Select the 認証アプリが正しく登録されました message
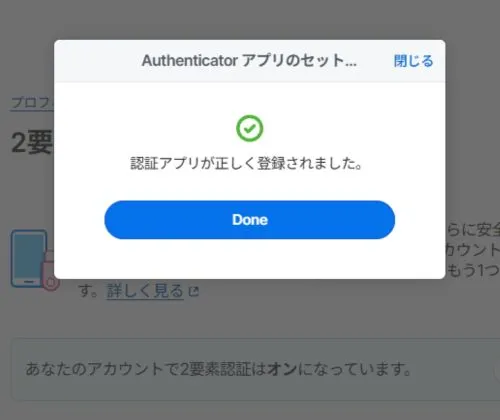The height and width of the screenshot is (420, 500). point(246,164)
